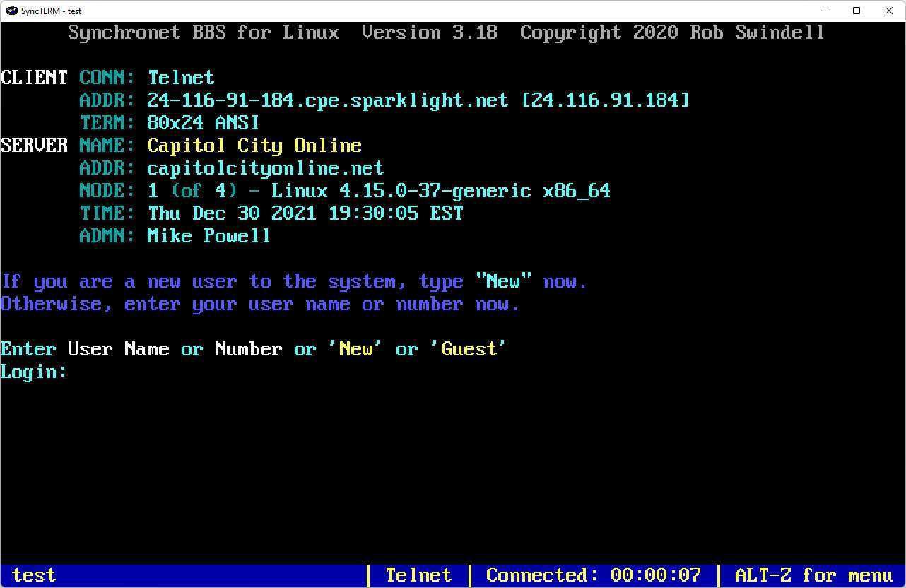The height and width of the screenshot is (588, 906).
Task: Click 'test' entry name in status bar
Action: point(34,575)
